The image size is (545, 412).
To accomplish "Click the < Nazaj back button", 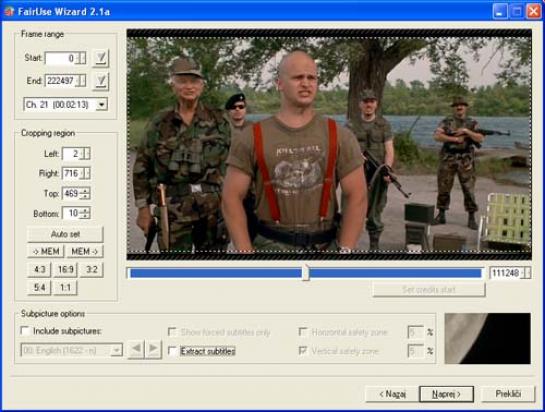I will point(392,394).
